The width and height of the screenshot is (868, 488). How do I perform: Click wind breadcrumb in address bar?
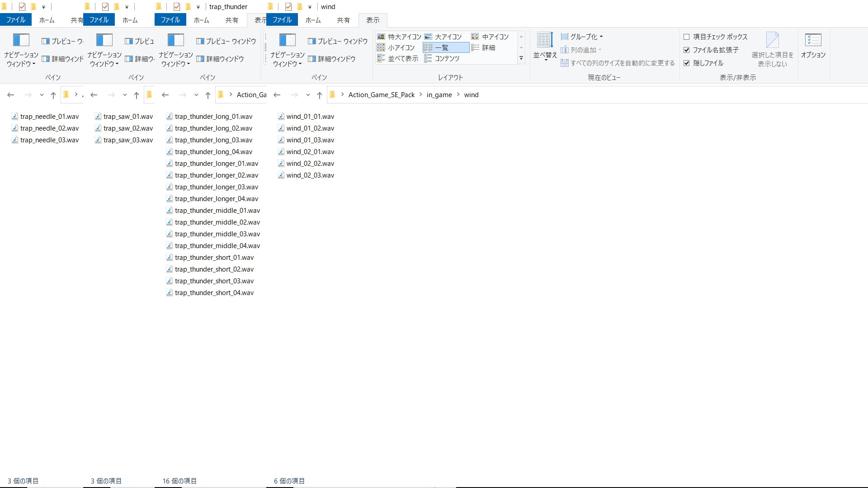click(x=471, y=94)
